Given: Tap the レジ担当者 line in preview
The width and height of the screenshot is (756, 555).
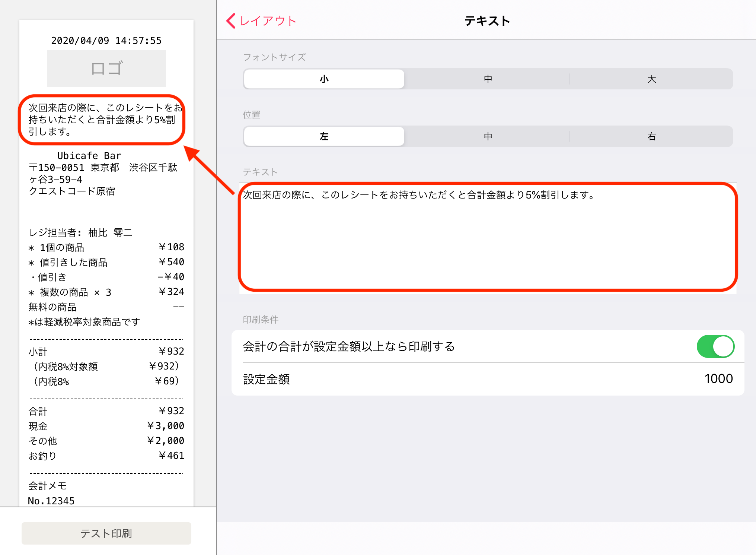Looking at the screenshot, I should click(x=80, y=233).
